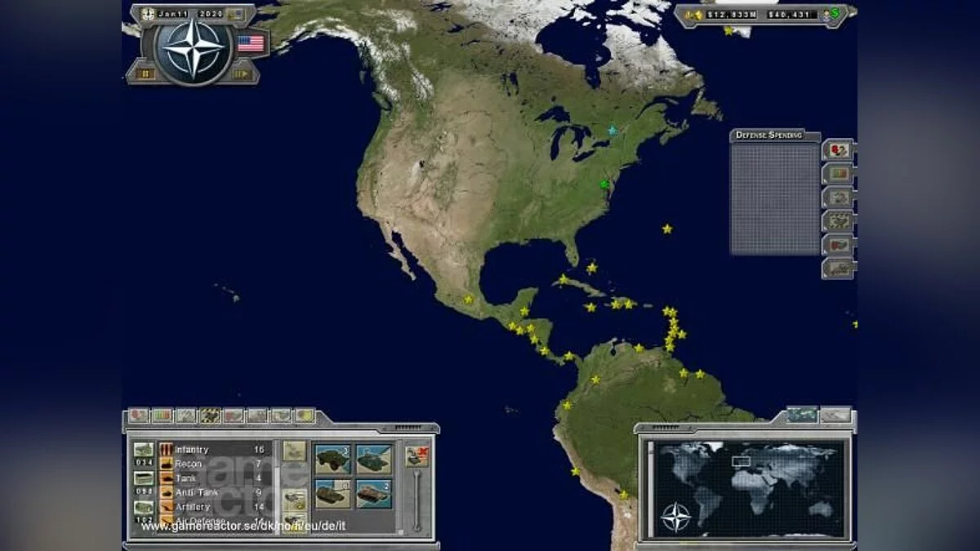The image size is (980, 551).
Task: Select the Anti Tank row
Action: point(216,492)
